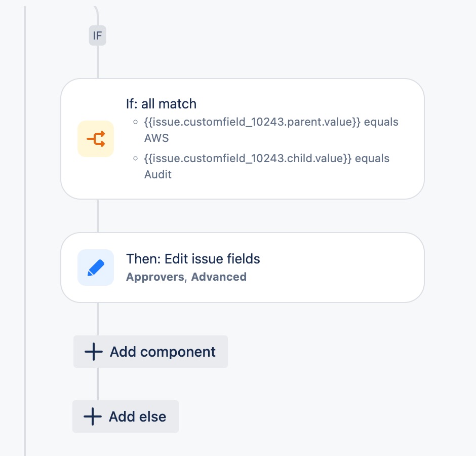Image resolution: width=476 pixels, height=456 pixels.
Task: Click the bullet before the parent.value condition
Action: tap(135, 122)
